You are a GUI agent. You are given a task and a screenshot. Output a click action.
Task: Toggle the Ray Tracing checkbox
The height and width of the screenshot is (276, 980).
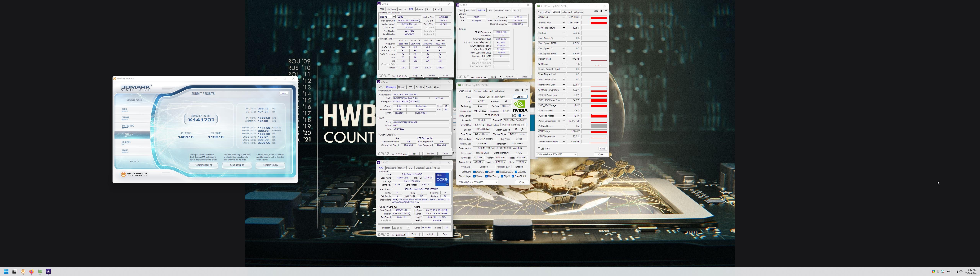pyautogui.click(x=487, y=177)
